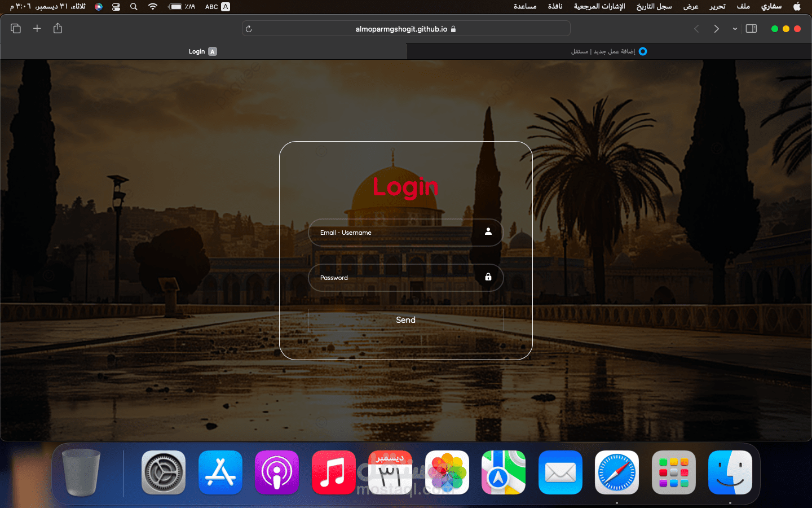Open the Safari tab overview icon
The image size is (812, 508).
point(16,28)
